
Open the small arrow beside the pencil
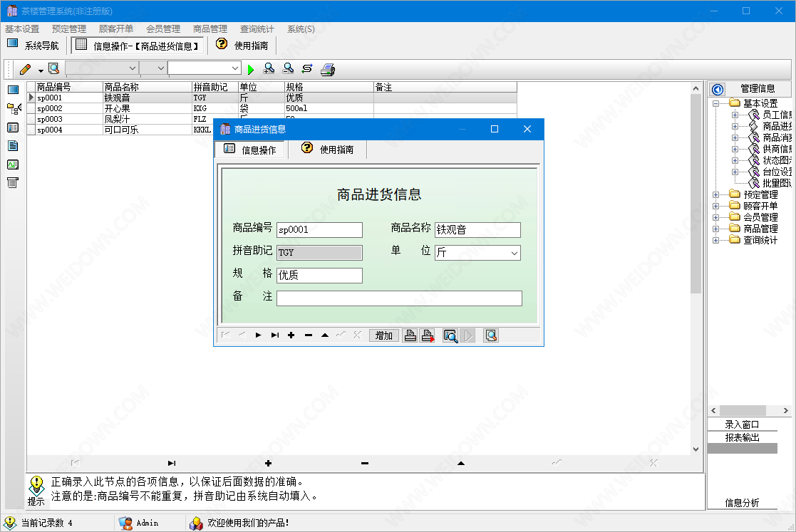pyautogui.click(x=41, y=71)
